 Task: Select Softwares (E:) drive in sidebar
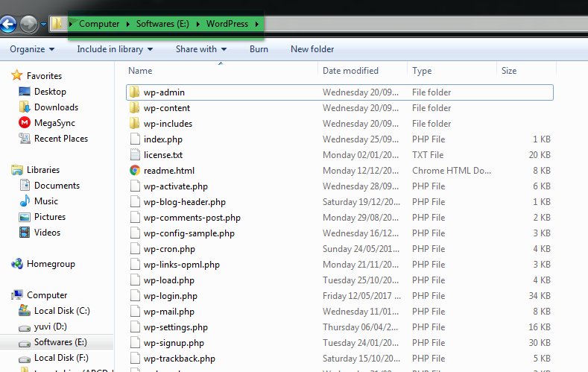click(57, 342)
